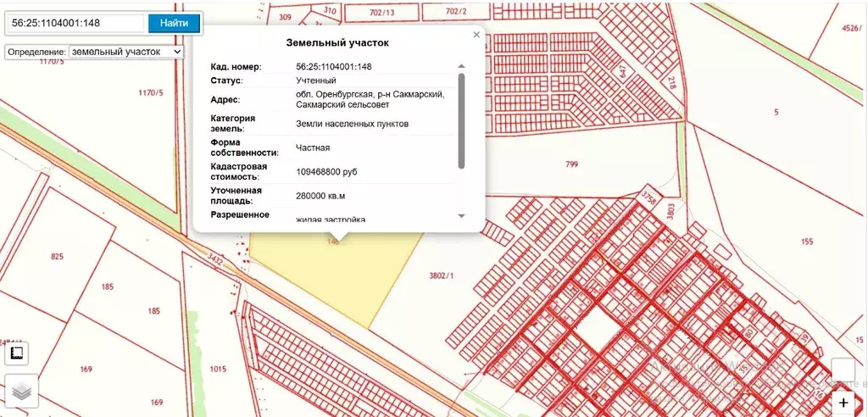Click the value Земли населенных пунктов
This screenshot has height=417, width=868.
click(x=353, y=124)
